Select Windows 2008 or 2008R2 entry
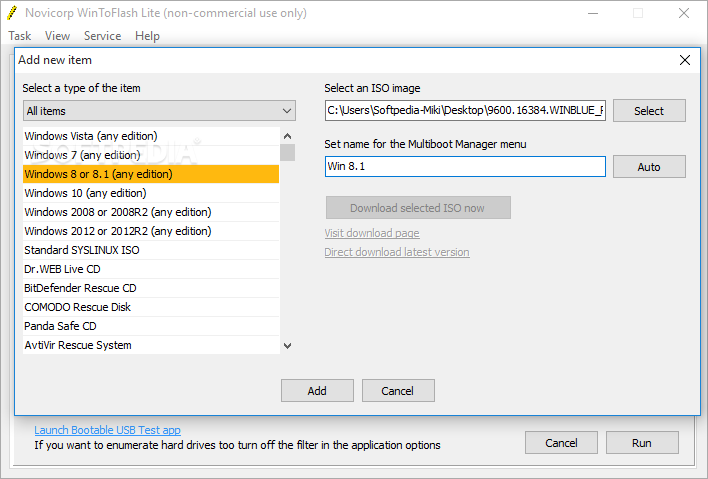This screenshot has width=708, height=479. pos(151,212)
